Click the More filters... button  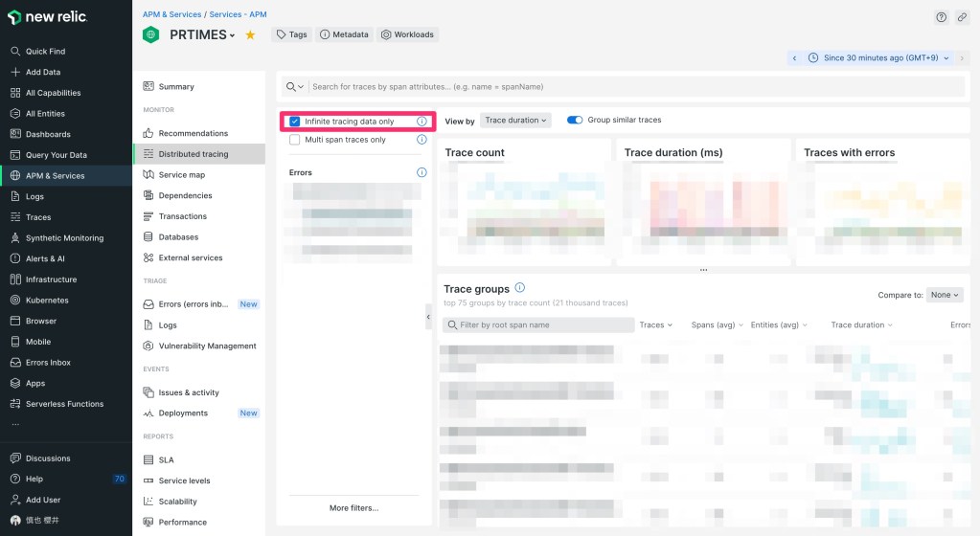coord(353,507)
